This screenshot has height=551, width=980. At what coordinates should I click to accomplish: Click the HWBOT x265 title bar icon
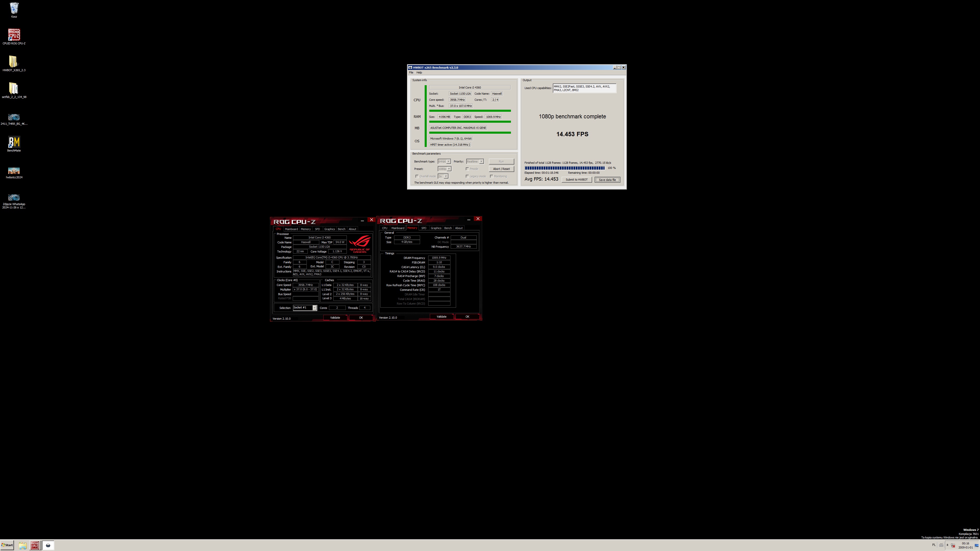click(x=410, y=67)
